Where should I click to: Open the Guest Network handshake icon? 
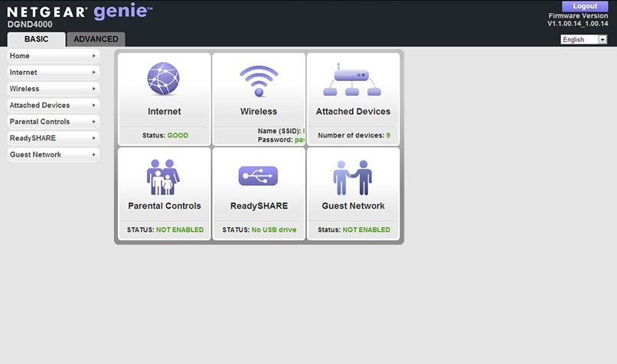(353, 177)
